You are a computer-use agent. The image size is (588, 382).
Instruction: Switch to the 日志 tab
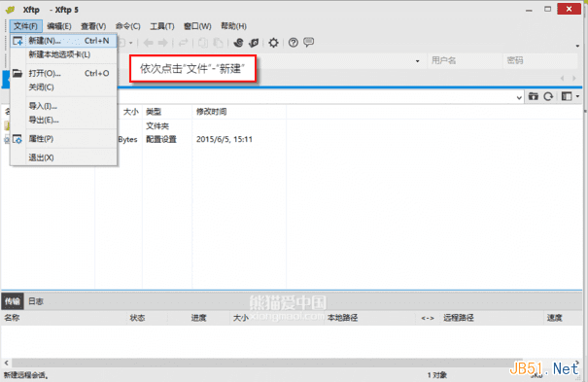coord(36,301)
